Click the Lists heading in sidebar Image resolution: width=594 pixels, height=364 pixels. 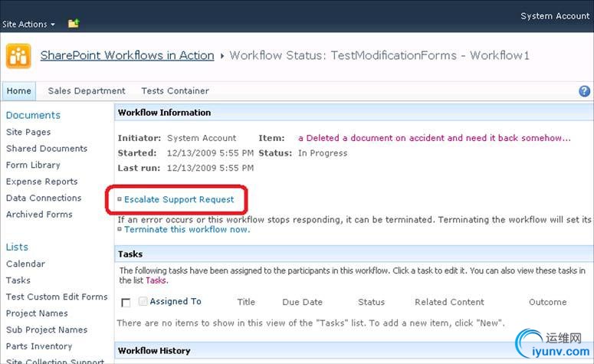[x=17, y=247]
